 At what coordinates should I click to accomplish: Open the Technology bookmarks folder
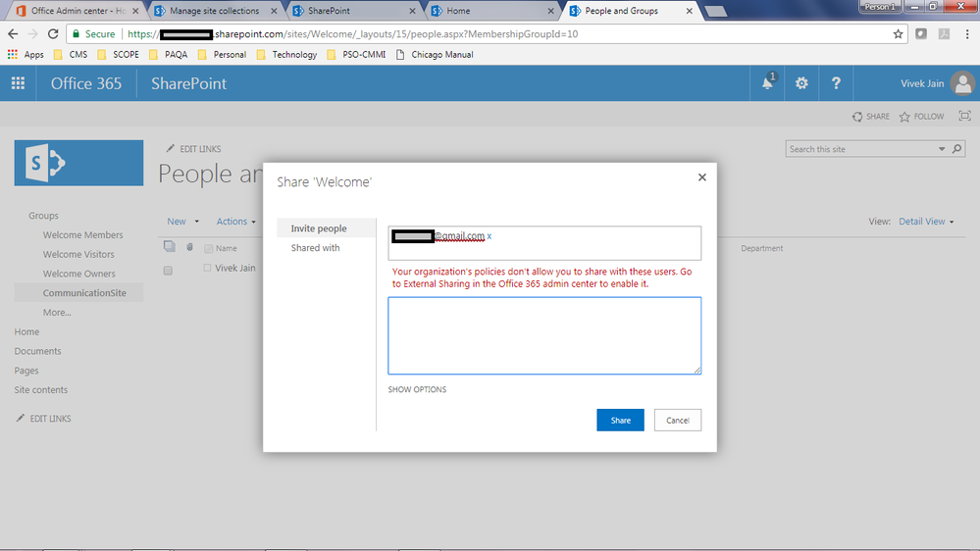pos(286,54)
